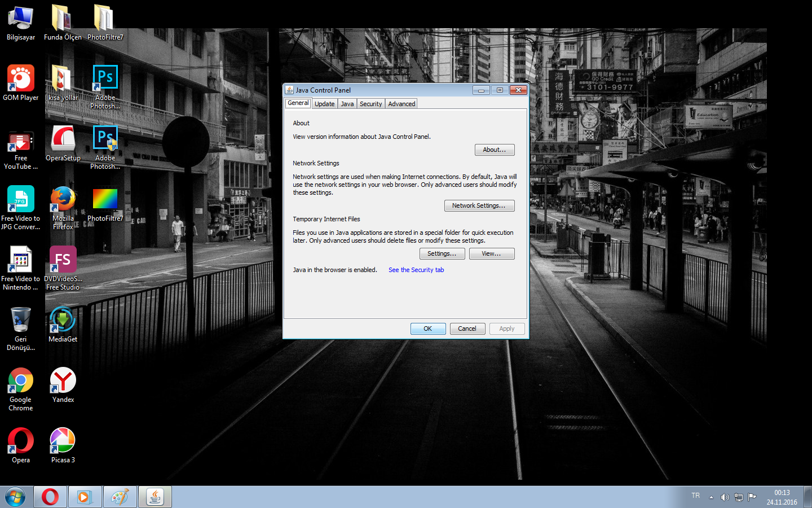Screen dimensions: 812x508
Task: Switch to the Java tab
Action: point(347,104)
